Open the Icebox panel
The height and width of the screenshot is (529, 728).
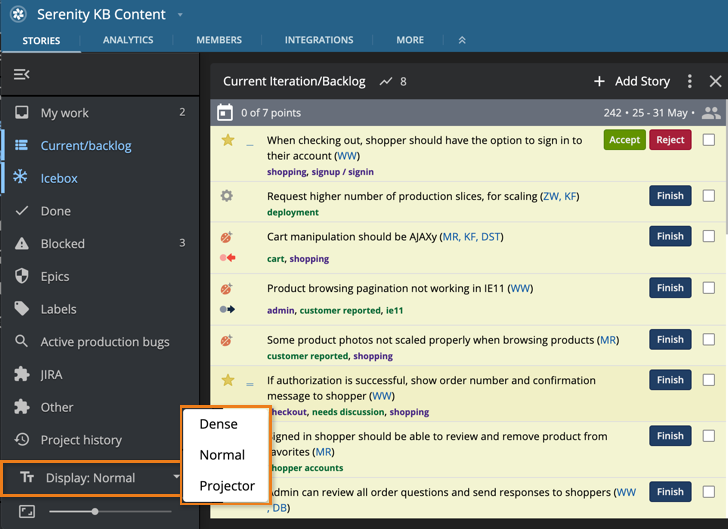tap(59, 178)
